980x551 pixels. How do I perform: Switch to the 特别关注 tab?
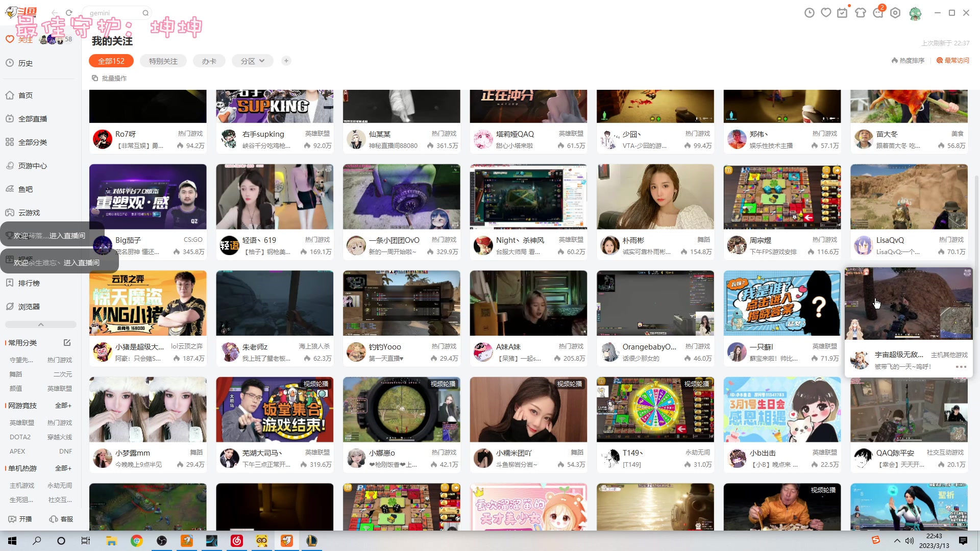coord(163,61)
